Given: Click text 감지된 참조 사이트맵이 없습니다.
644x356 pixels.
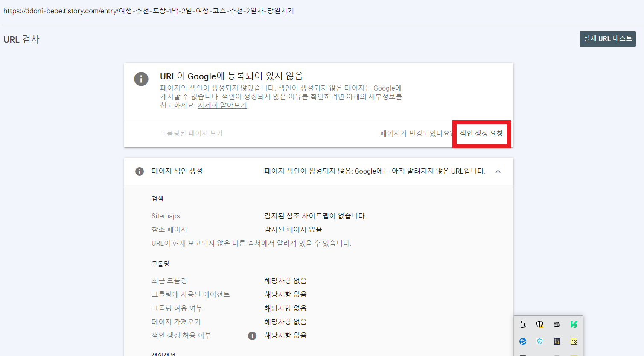Looking at the screenshot, I should tap(315, 216).
